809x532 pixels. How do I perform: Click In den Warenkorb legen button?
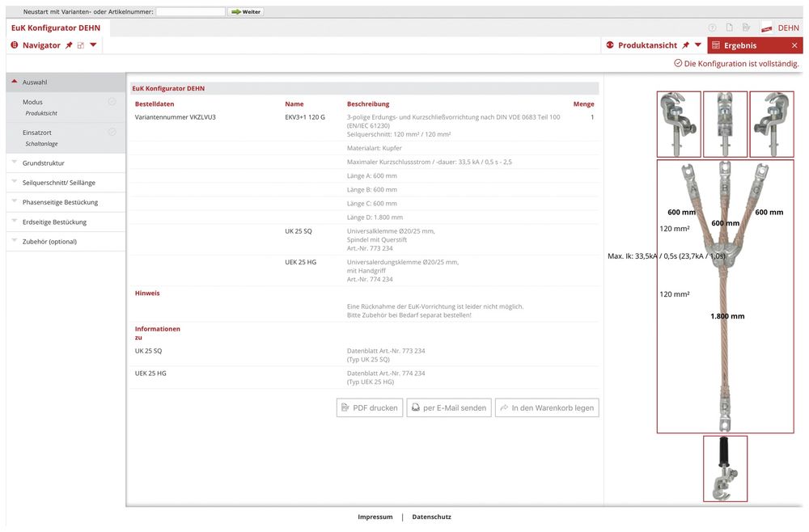click(x=547, y=407)
